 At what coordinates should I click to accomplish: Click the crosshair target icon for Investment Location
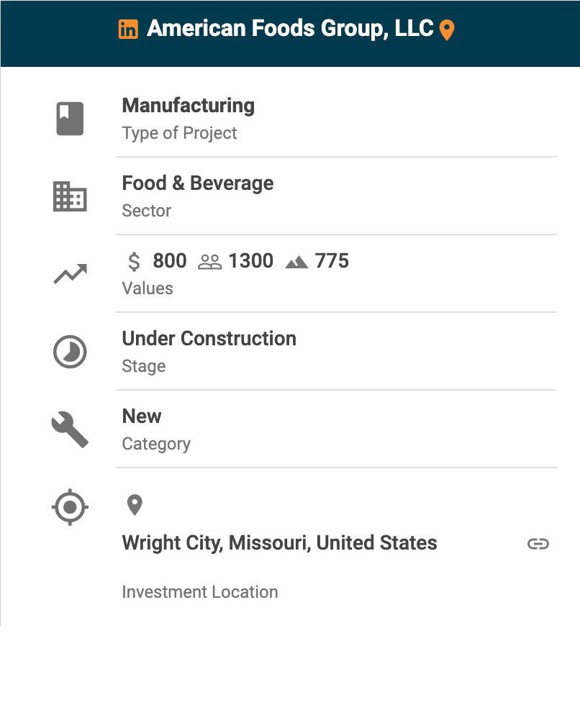[70, 507]
